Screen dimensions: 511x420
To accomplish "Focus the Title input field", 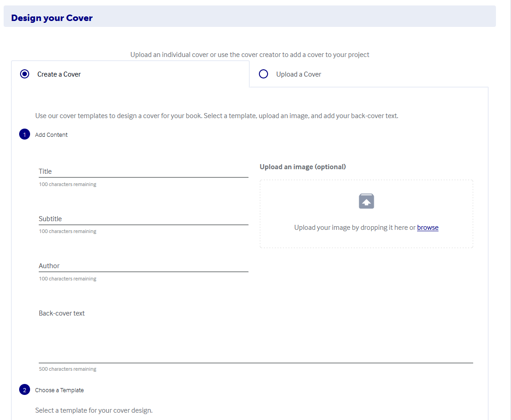I will pos(143,171).
